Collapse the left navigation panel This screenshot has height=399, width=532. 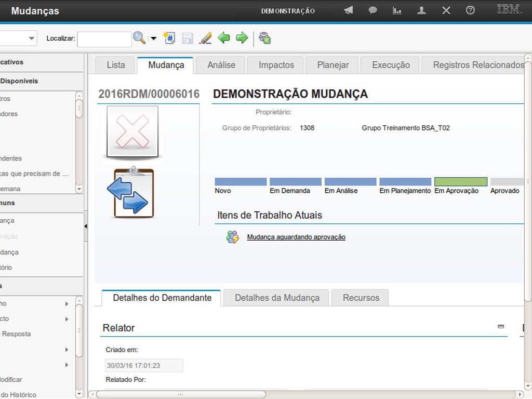pos(85,226)
